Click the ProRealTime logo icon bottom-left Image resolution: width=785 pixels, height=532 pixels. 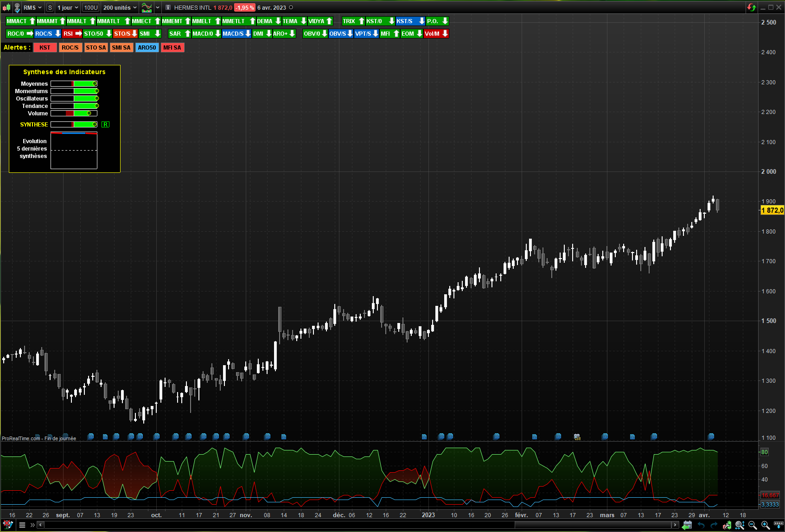pos(8,525)
